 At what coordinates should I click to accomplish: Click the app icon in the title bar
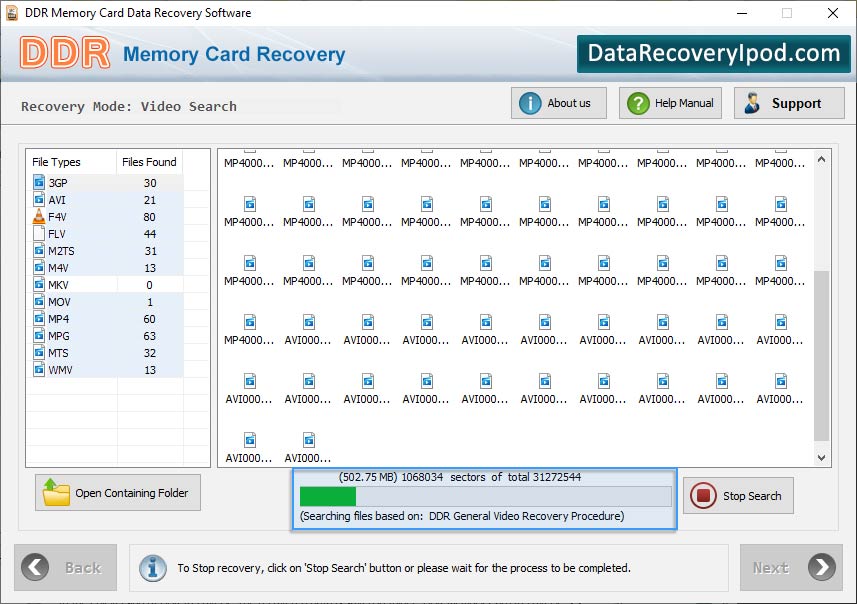click(x=11, y=13)
